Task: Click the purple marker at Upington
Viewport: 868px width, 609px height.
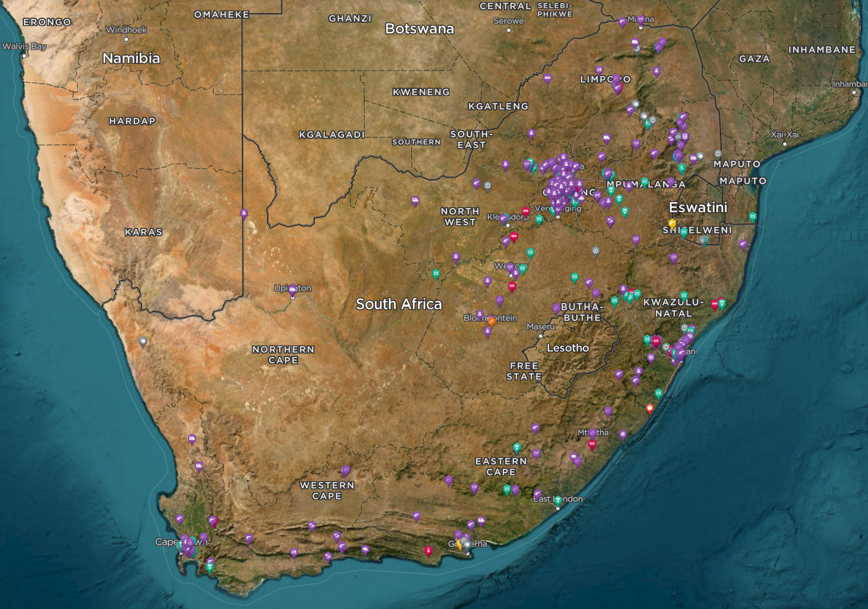Action: (x=292, y=290)
